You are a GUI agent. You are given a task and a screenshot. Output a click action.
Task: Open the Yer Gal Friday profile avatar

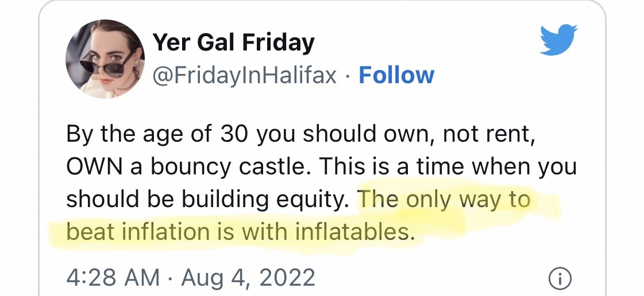[105, 59]
